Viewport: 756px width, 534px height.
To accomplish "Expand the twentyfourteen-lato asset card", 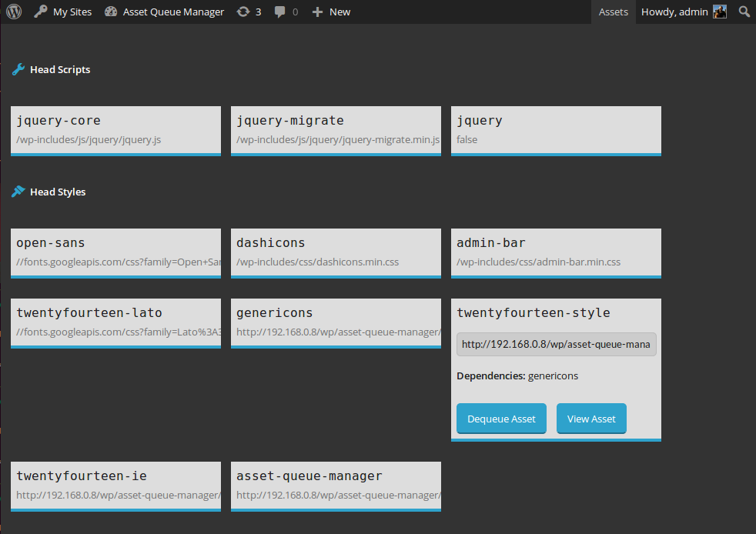I will tap(115, 323).
